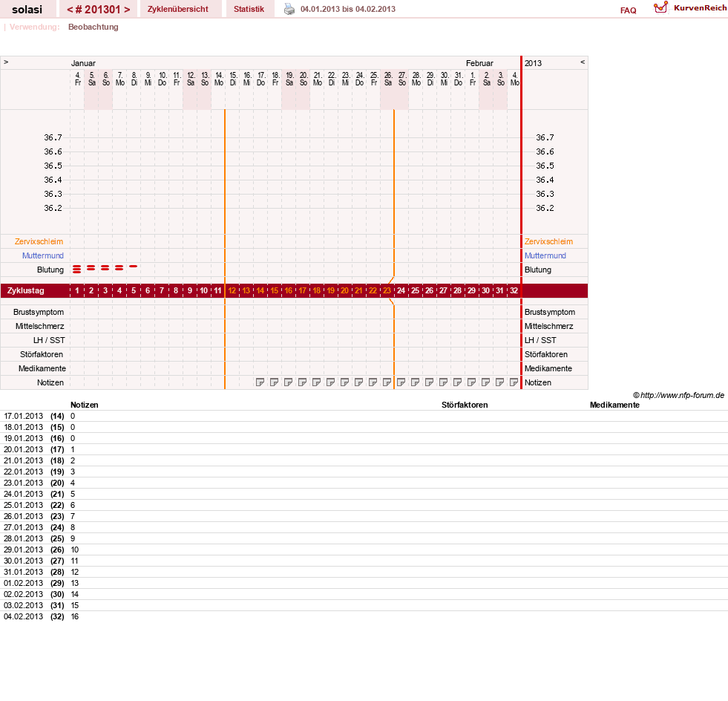Open the Statistik tab
This screenshot has height=701, width=728.
pyautogui.click(x=249, y=9)
